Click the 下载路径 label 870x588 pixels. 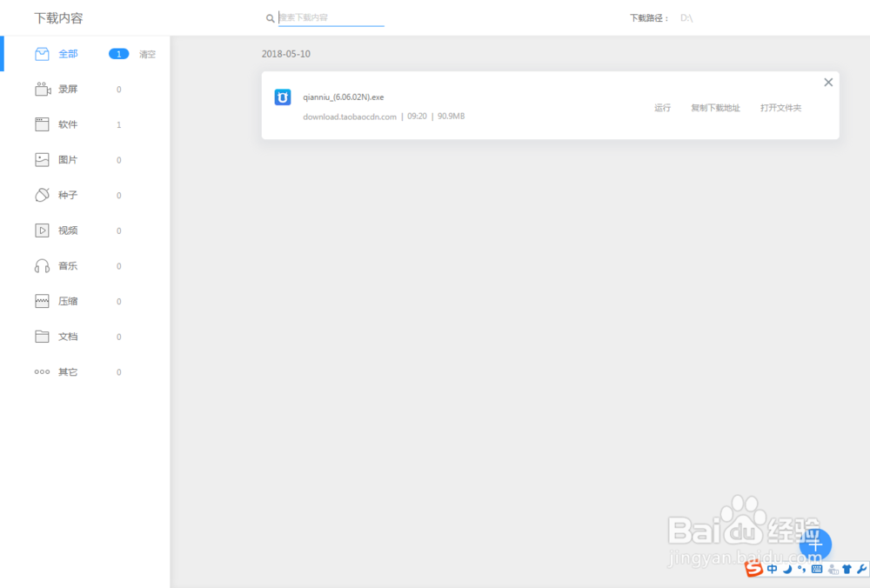649,18
